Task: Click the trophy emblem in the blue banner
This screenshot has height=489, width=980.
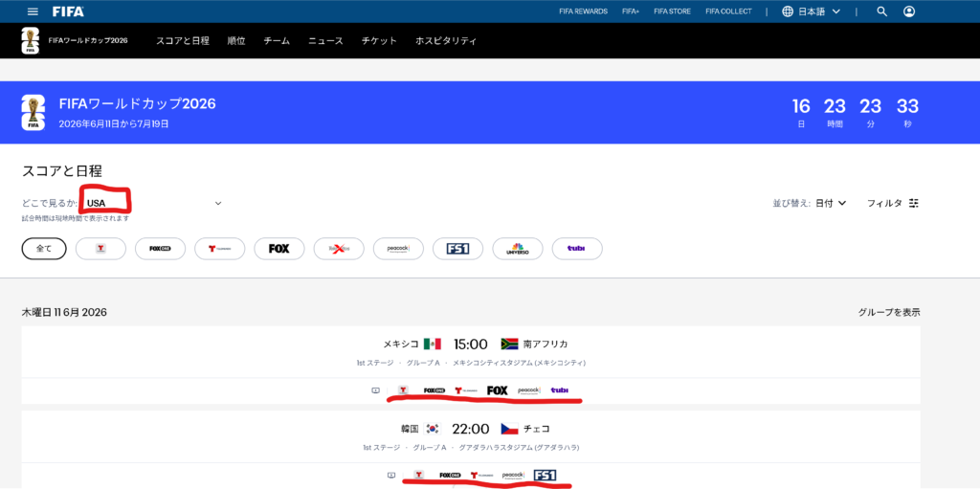Action: pyautogui.click(x=33, y=113)
